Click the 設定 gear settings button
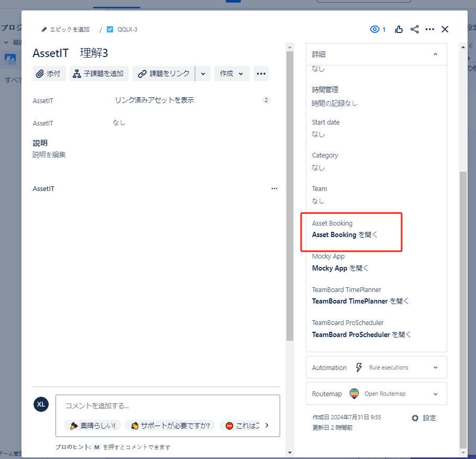The height and width of the screenshot is (459, 476). pos(424,418)
